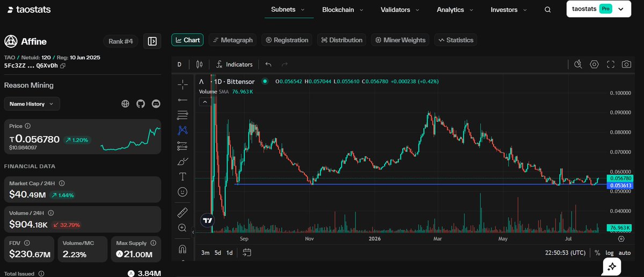Switch to the Statistics tab
This screenshot has height=277, width=644.
tap(455, 40)
